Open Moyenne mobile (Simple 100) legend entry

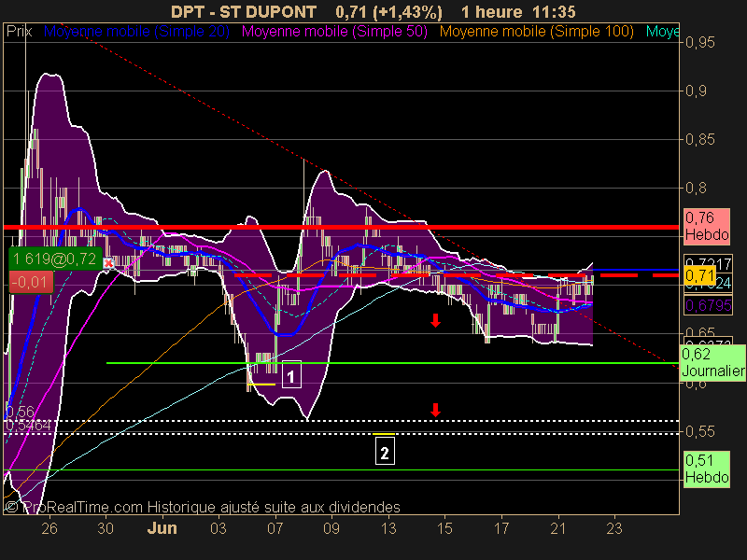[537, 32]
